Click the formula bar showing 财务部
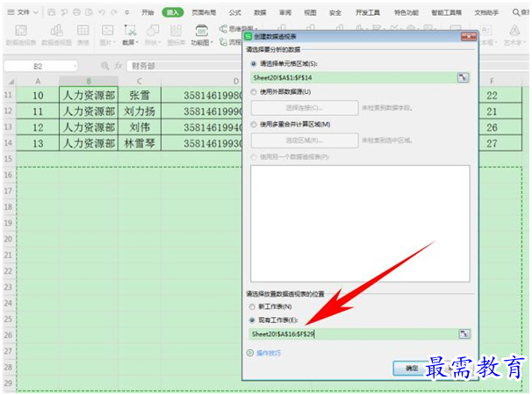532x395 pixels. (x=185, y=66)
